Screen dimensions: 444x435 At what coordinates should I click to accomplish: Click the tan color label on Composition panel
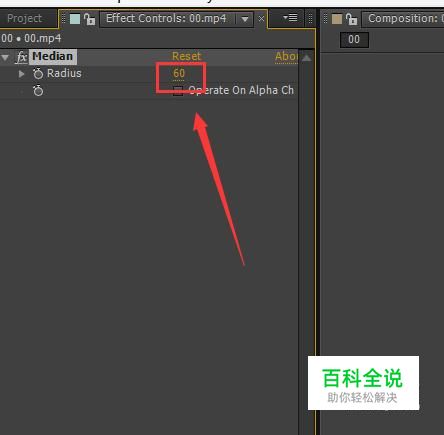tap(337, 19)
